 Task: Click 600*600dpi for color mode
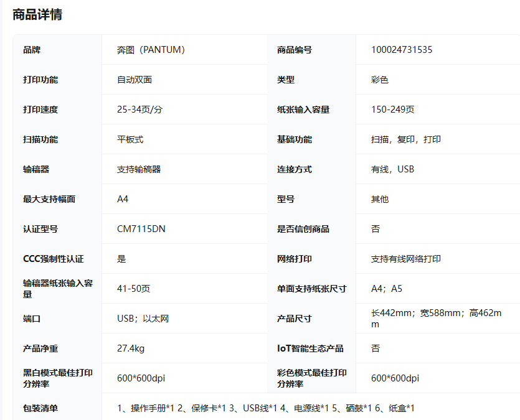395,378
